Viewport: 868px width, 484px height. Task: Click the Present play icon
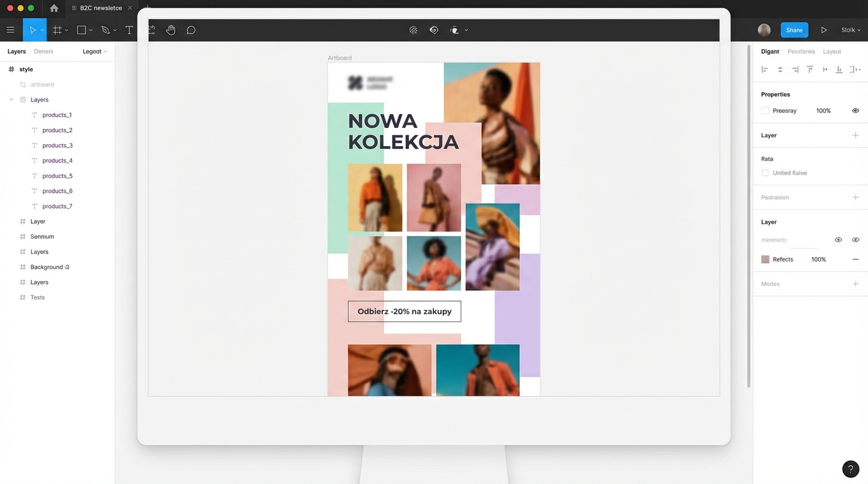coord(824,30)
